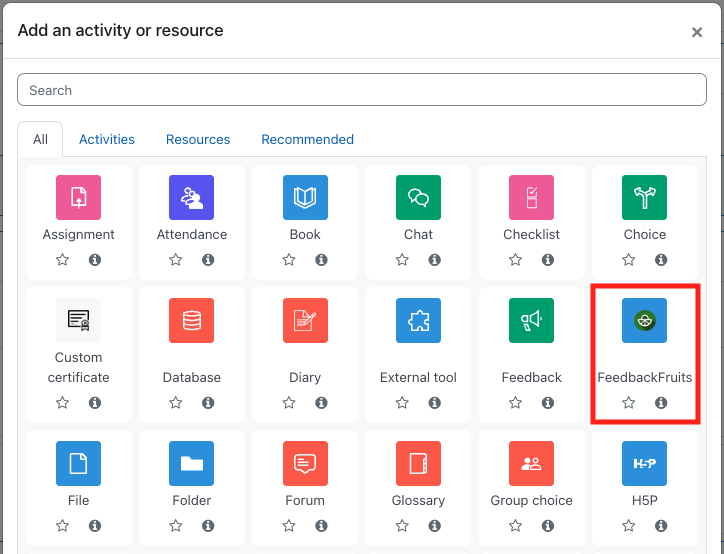Viewport: 724px width, 554px height.
Task: Open info for Feedback activity
Action: point(548,403)
